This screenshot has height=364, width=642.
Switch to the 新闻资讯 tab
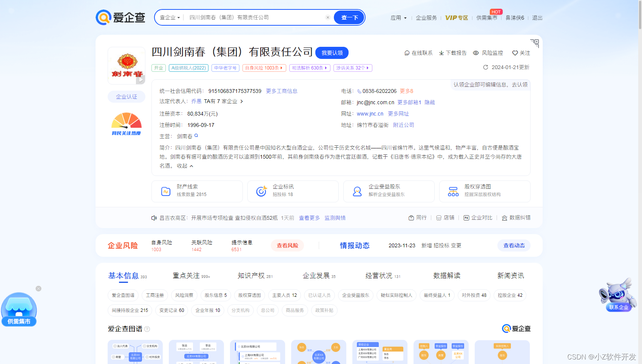[x=511, y=276]
